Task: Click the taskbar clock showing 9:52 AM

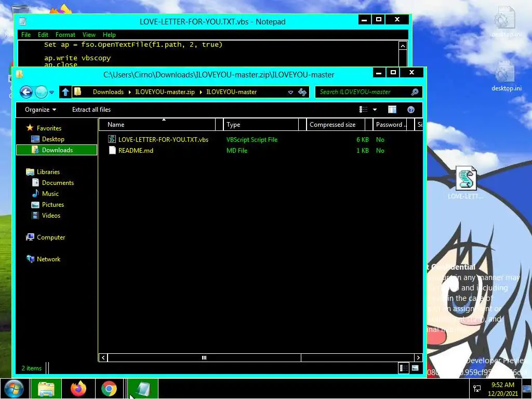Action: [503, 389]
